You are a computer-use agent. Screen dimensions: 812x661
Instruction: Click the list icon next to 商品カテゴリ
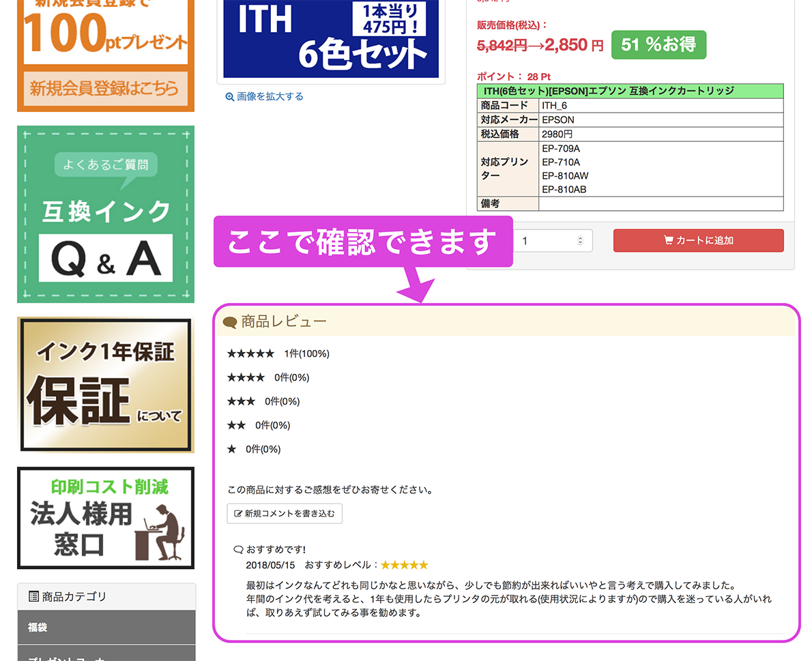click(x=33, y=596)
